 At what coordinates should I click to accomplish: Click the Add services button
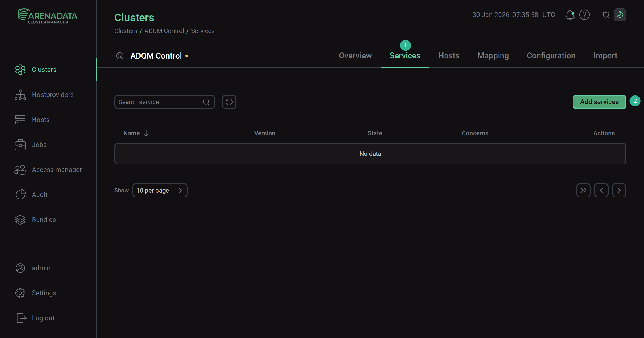[599, 102]
